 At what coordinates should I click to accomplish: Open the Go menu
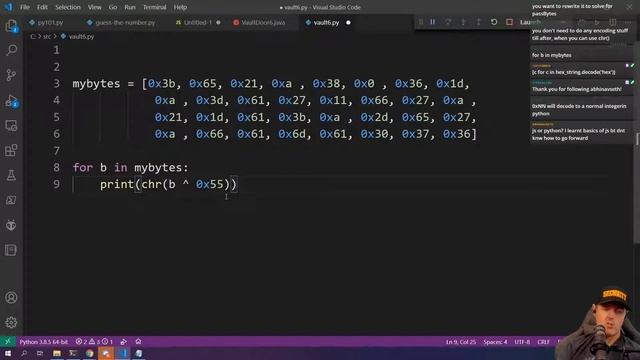[x=113, y=7]
